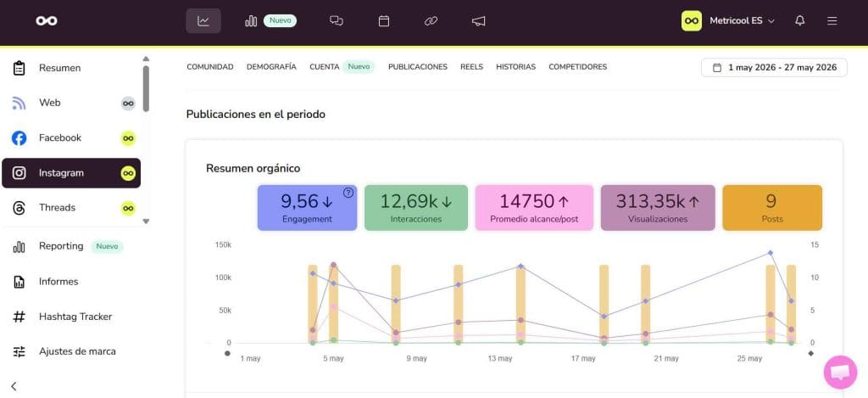Toggle the Posts metric card
868x398 pixels.
[x=772, y=208]
